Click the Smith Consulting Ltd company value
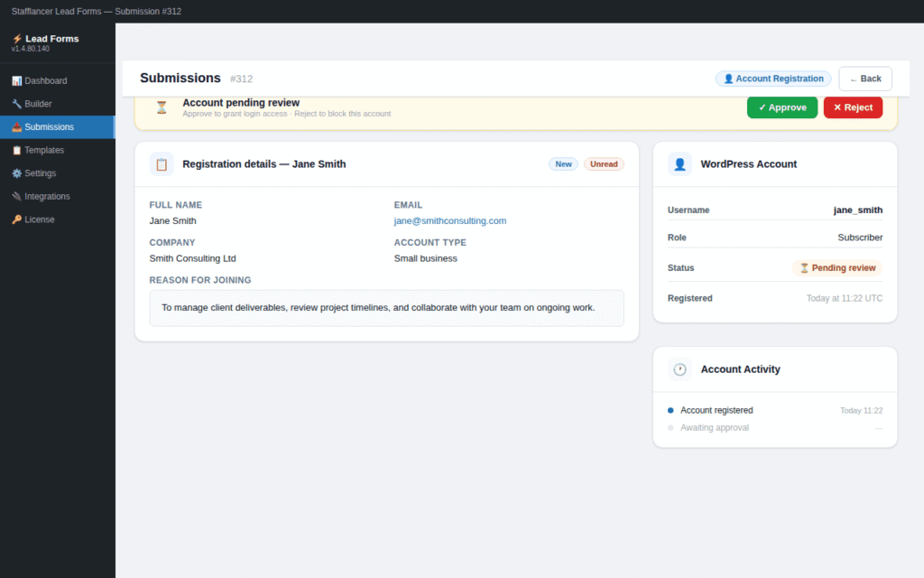Viewport: 924px width, 578px height. pos(193,258)
